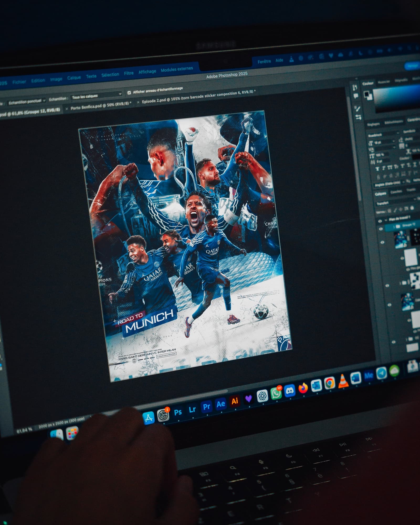The width and height of the screenshot is (420, 525).
Task: Open Google Chrome from the dock
Action: (329, 383)
